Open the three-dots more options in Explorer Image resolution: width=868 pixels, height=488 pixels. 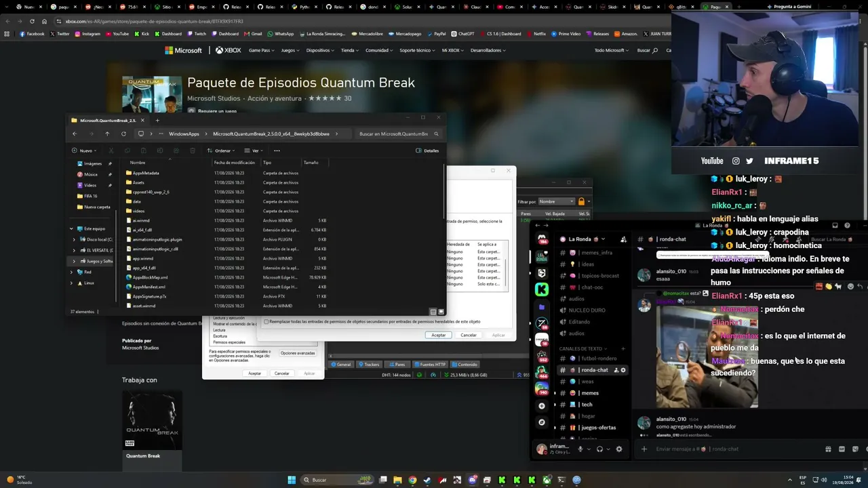click(x=277, y=150)
